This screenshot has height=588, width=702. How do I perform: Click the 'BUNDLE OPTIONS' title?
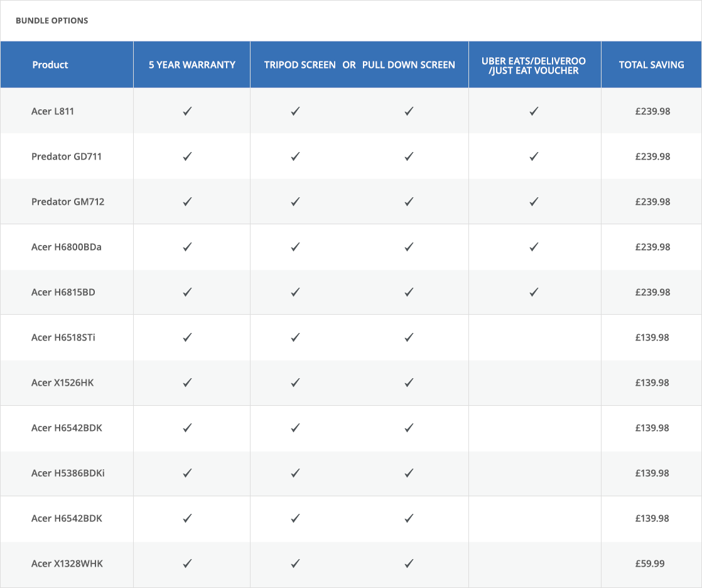(52, 21)
